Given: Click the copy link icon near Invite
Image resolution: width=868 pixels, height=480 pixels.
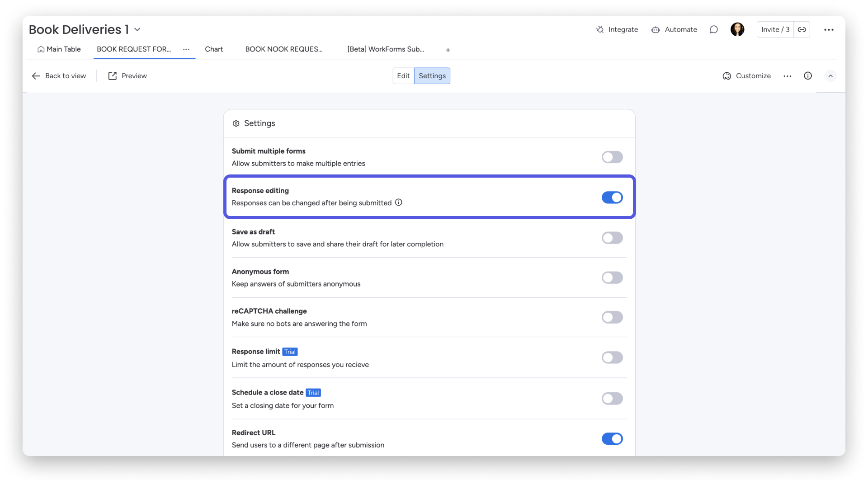Looking at the screenshot, I should pyautogui.click(x=802, y=29).
